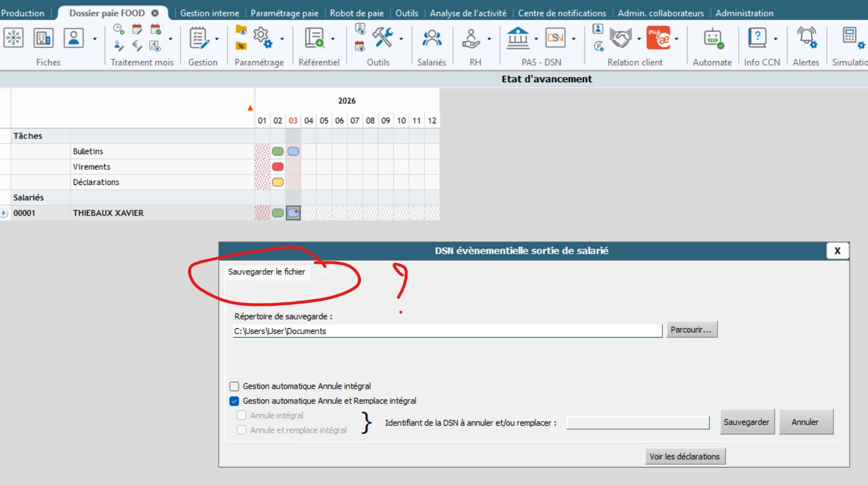This screenshot has width=868, height=485.
Task: Expand the Outils dropdown arrow
Action: [x=401, y=39]
